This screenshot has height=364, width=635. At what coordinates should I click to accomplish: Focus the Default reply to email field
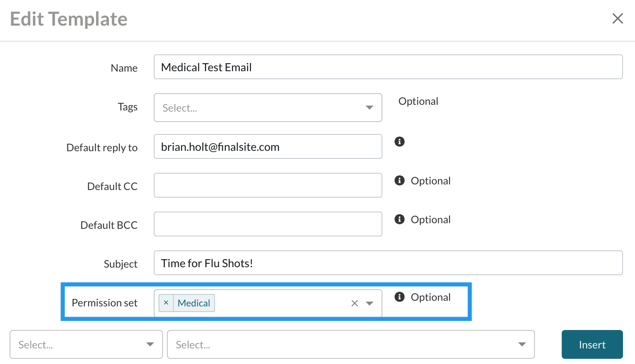coord(267,147)
